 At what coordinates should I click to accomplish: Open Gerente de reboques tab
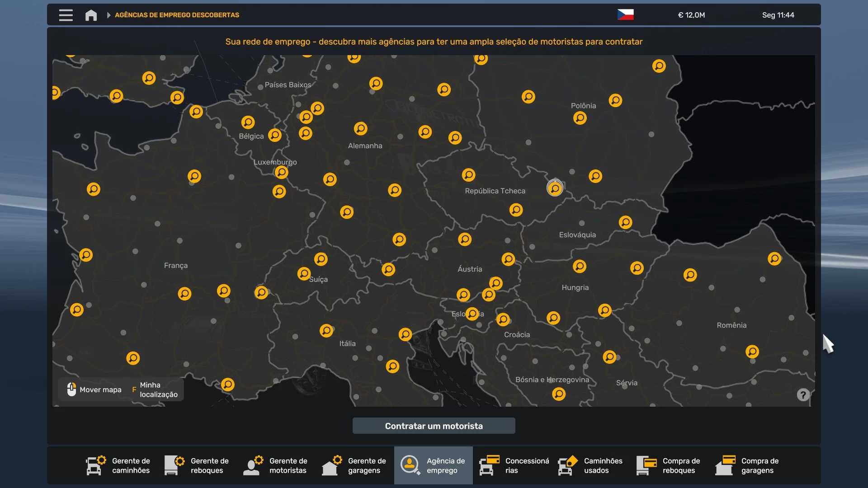coord(197,465)
